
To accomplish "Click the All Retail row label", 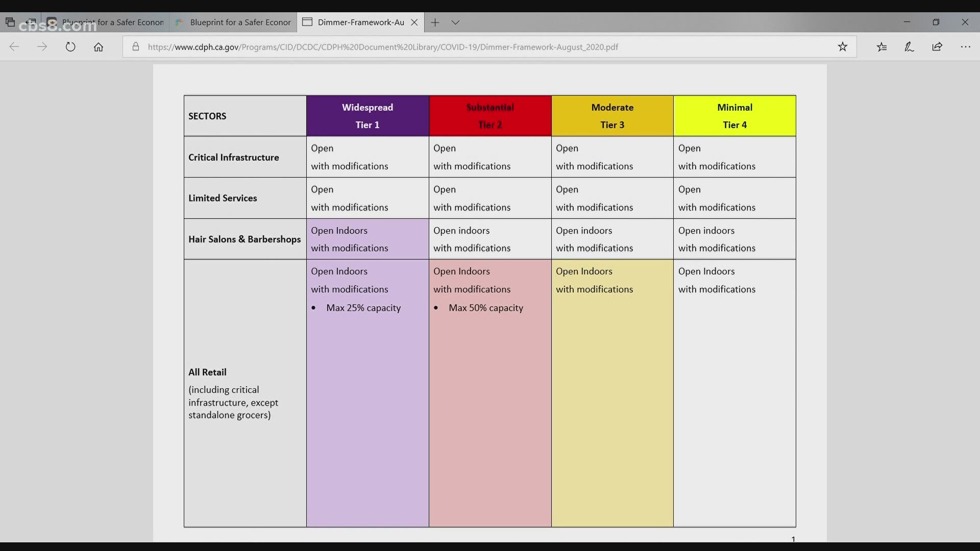I will click(207, 372).
